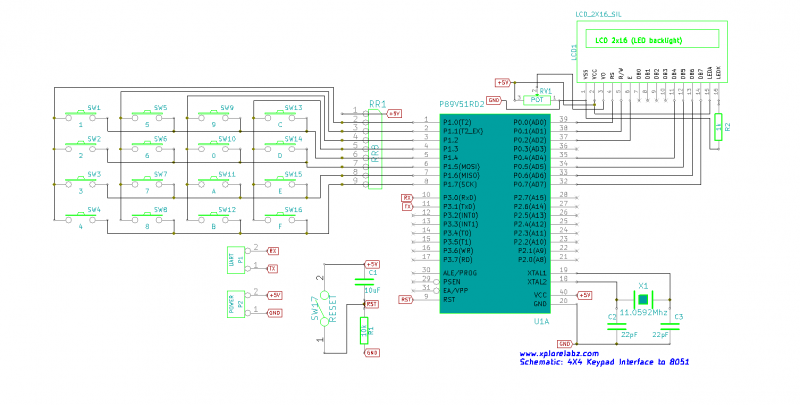Click the U1A reference designator
The image size is (800, 405).
coord(541,322)
